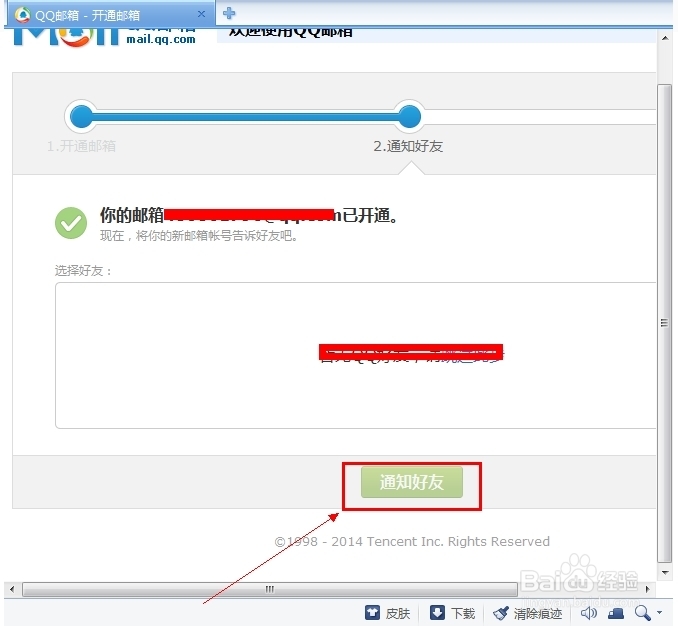The height and width of the screenshot is (626, 678).
Task: Click the Tencent copyright footer text
Action: 412,541
